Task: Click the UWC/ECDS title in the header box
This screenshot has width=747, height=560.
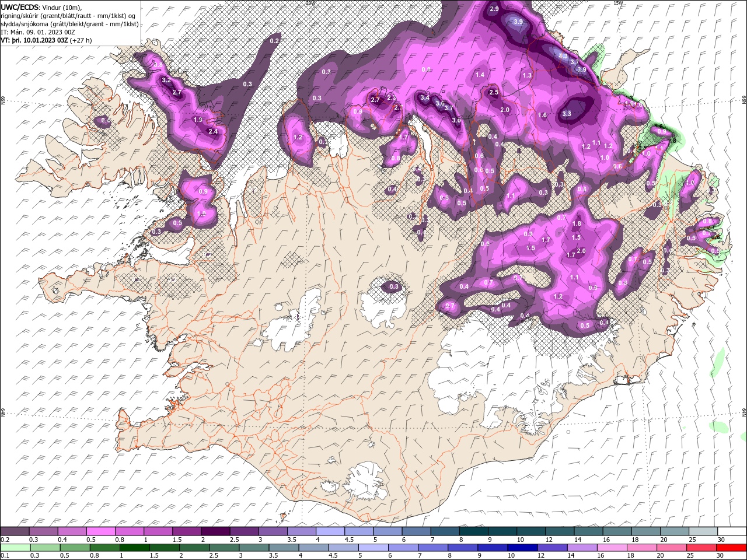Action: pos(20,7)
